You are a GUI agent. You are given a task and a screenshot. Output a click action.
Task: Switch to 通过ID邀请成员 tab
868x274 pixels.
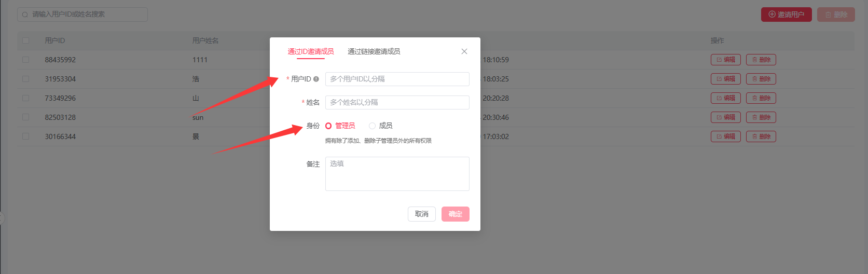(310, 51)
